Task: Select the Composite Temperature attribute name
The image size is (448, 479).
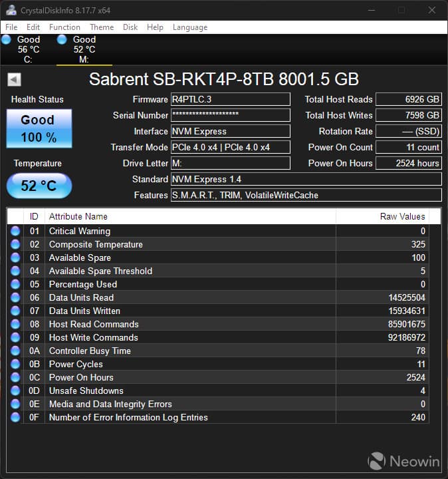Action: click(x=96, y=244)
